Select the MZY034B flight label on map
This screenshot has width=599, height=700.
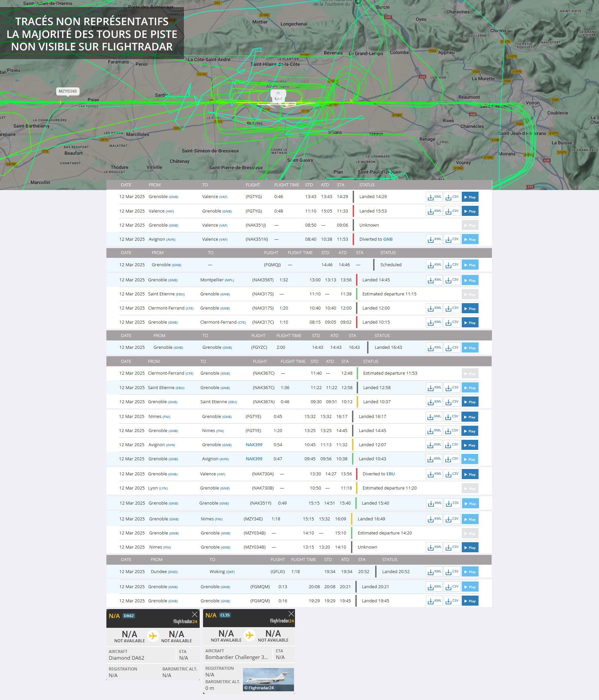67,91
